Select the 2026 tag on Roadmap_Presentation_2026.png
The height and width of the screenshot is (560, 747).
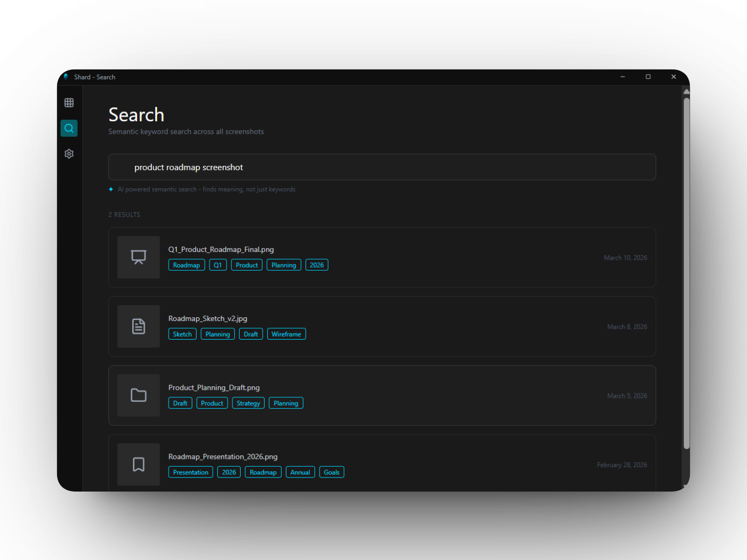click(229, 472)
